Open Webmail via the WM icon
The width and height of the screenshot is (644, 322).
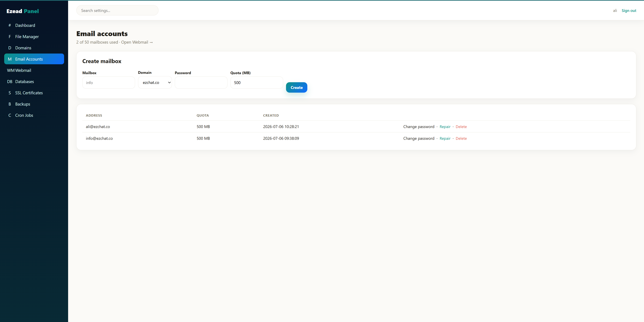click(x=11, y=70)
